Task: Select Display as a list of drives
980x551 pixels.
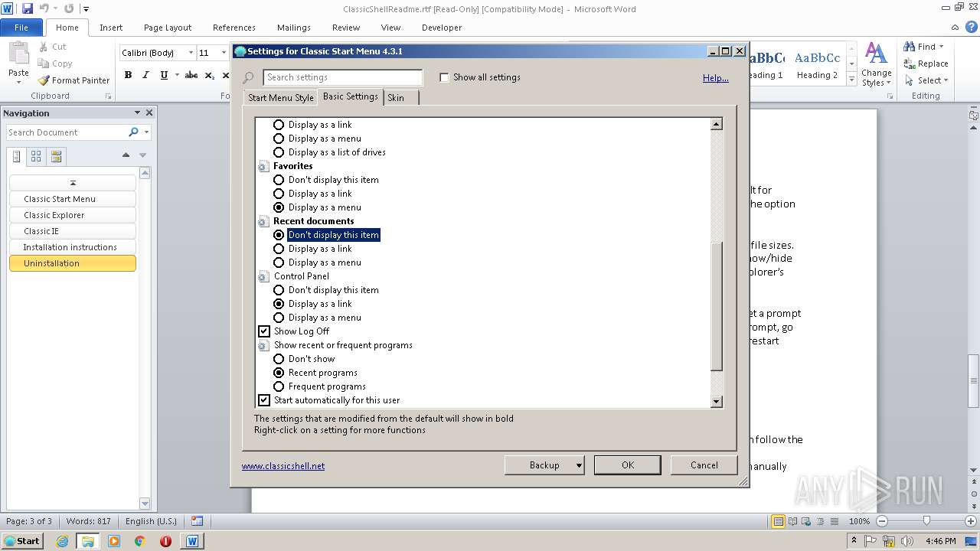Action: coord(279,152)
